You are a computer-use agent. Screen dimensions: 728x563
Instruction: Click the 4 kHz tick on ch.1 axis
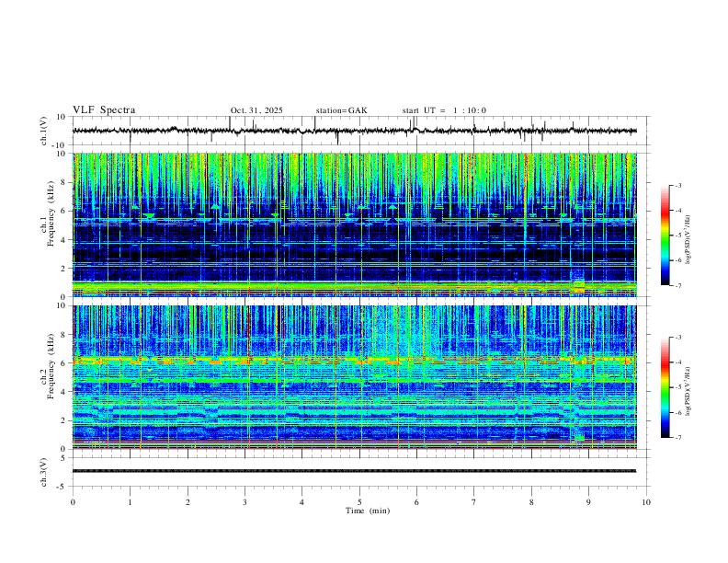[x=64, y=240]
